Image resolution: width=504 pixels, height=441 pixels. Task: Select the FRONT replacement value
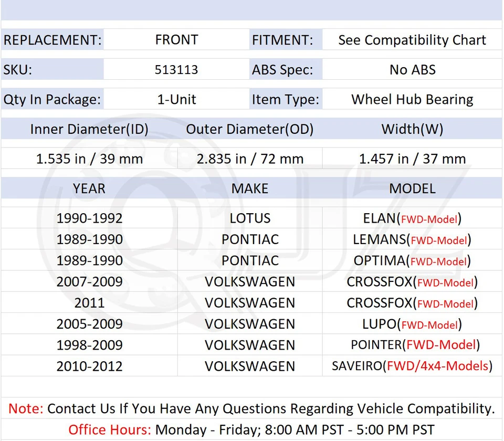(x=176, y=40)
